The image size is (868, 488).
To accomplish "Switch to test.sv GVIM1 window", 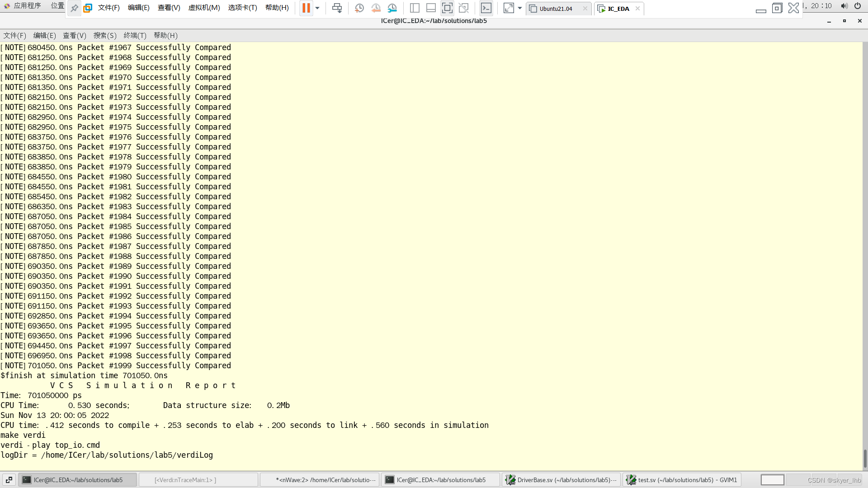I will 682,480.
